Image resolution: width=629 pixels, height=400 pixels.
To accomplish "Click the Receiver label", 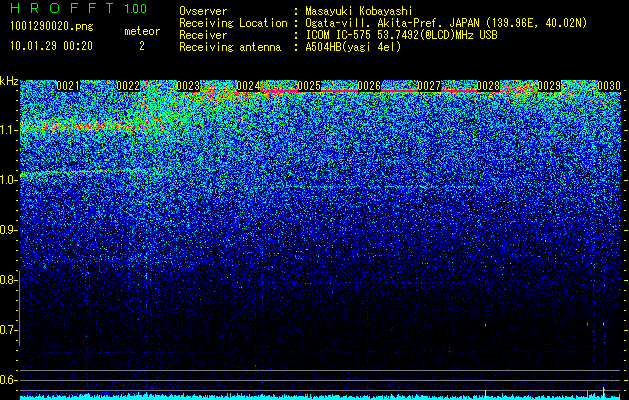I will pyautogui.click(x=203, y=35).
